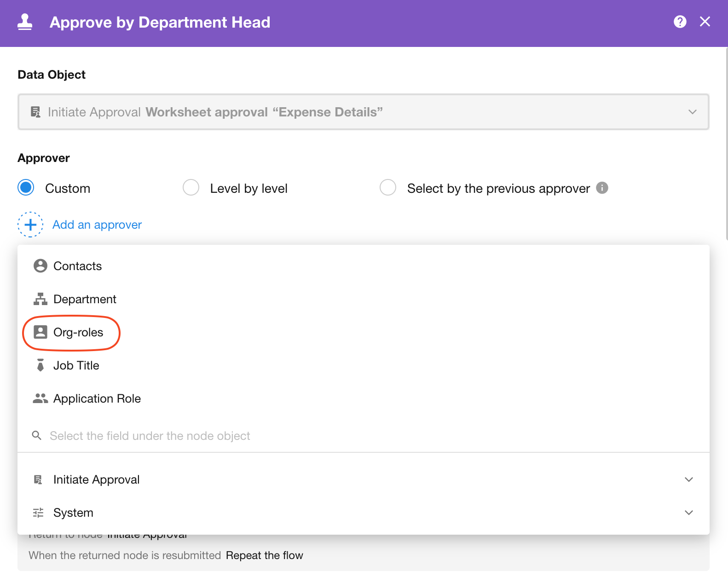This screenshot has height=577, width=728.
Task: Click the Department hierarchy icon
Action: click(40, 299)
